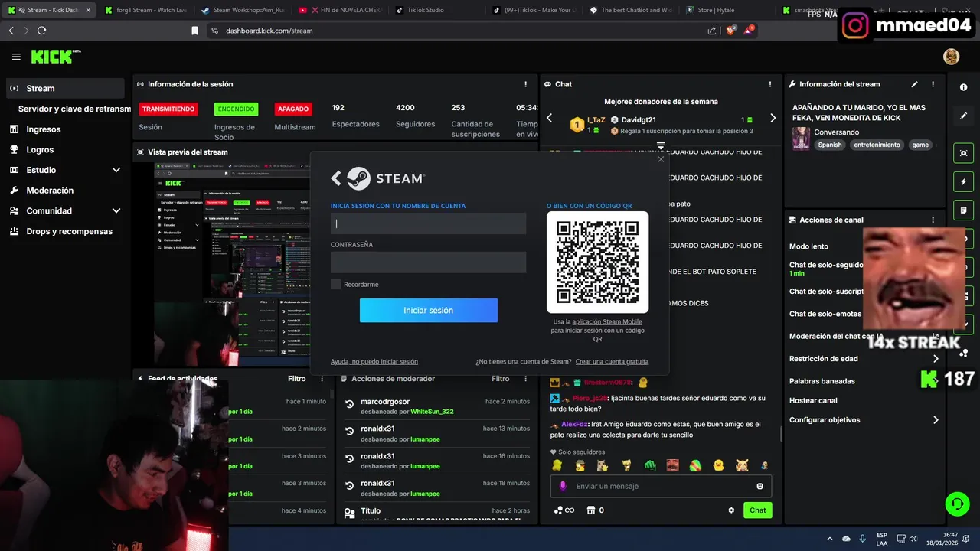
Task: Open Acciones de canal three-dot menu
Action: (x=933, y=220)
